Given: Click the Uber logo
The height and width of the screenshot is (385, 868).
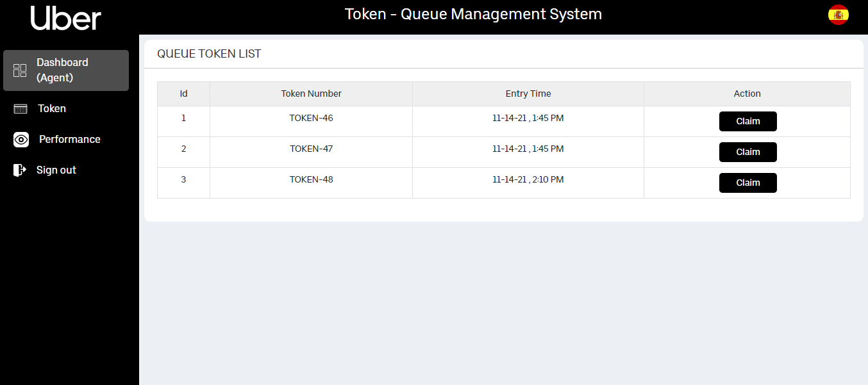Looking at the screenshot, I should coord(66,18).
